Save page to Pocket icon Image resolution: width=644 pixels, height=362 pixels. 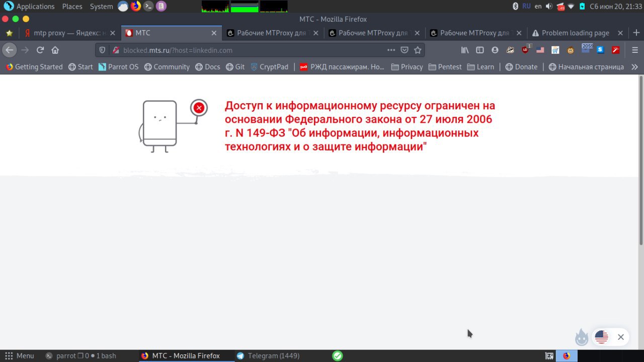click(405, 50)
